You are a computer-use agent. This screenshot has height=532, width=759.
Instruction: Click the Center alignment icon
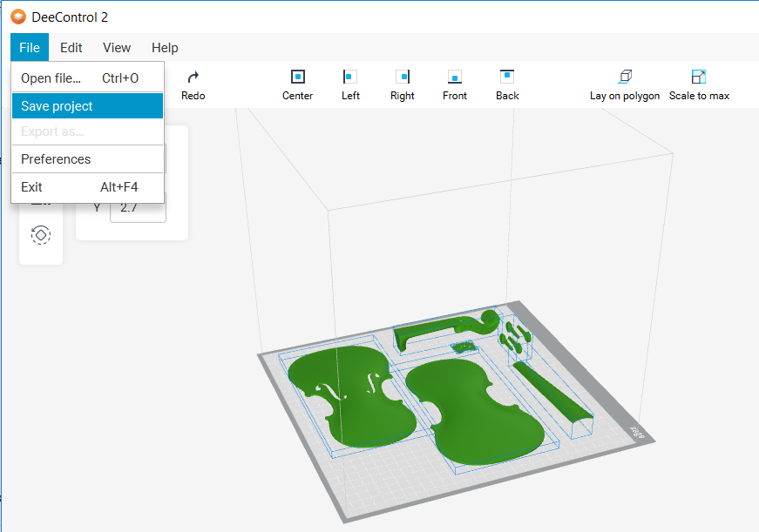[x=297, y=77]
